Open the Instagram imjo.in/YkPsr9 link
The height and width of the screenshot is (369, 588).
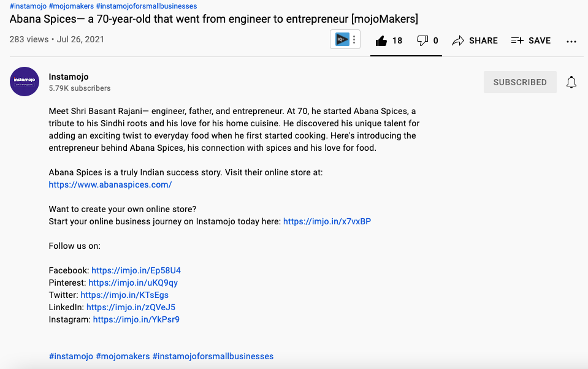(136, 319)
